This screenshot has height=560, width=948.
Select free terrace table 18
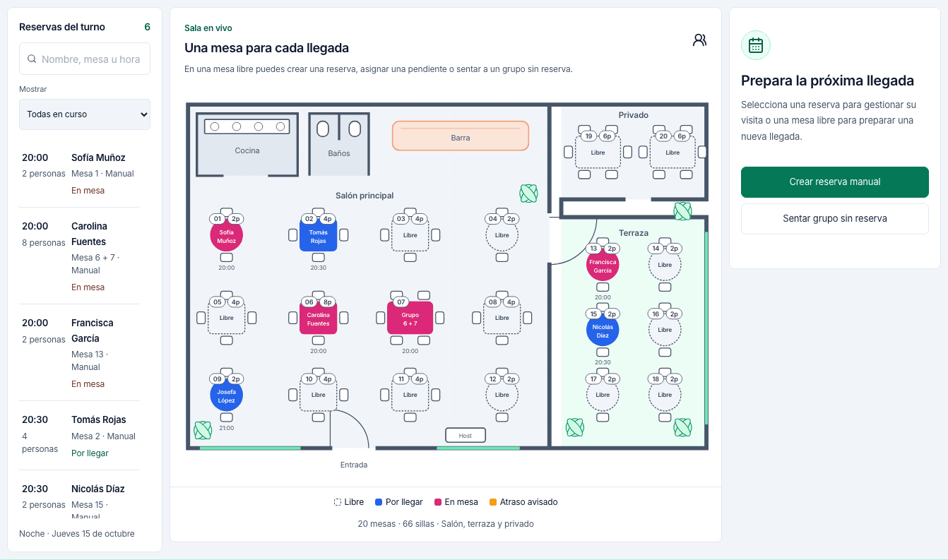665,395
